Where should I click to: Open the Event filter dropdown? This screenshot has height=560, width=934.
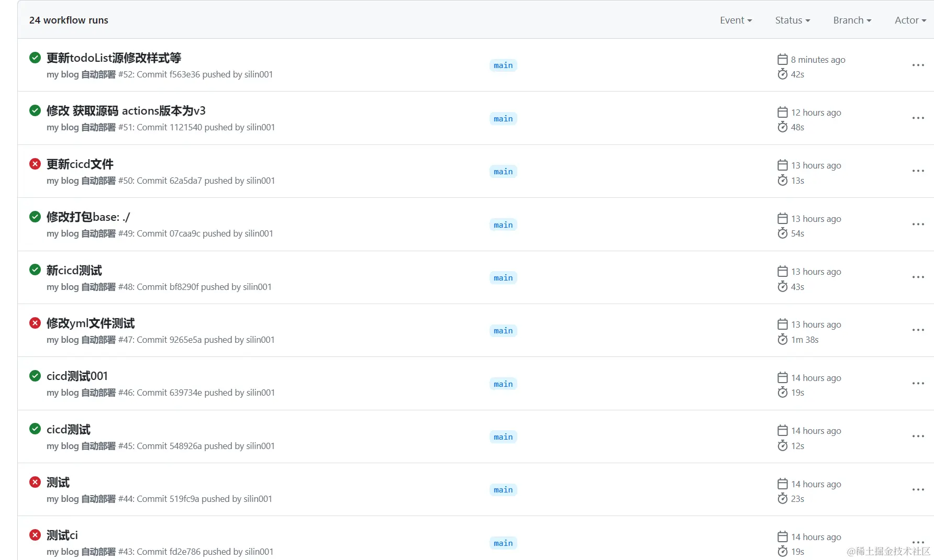point(736,20)
